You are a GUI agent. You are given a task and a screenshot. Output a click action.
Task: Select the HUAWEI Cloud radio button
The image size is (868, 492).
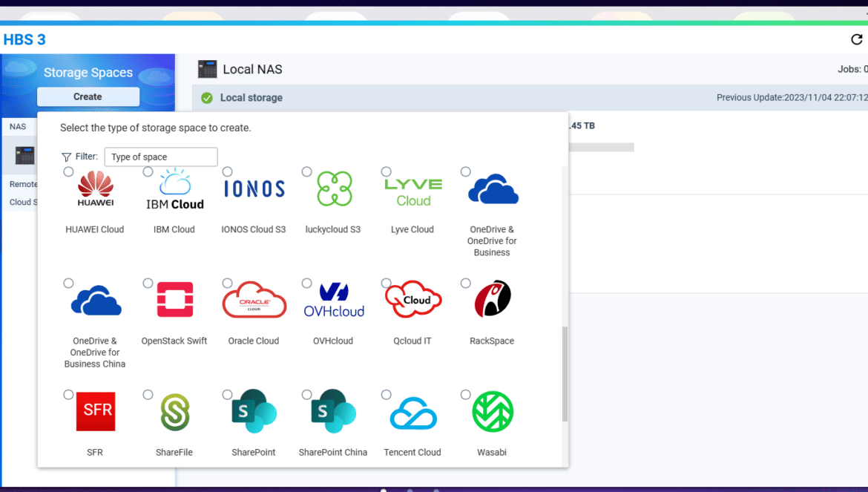coord(68,171)
